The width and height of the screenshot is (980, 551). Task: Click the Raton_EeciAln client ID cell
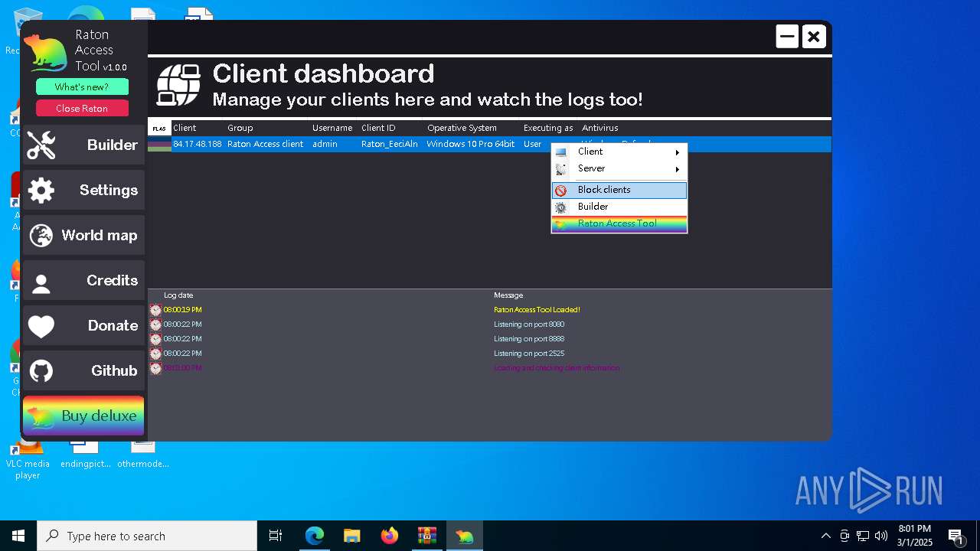[x=390, y=144]
